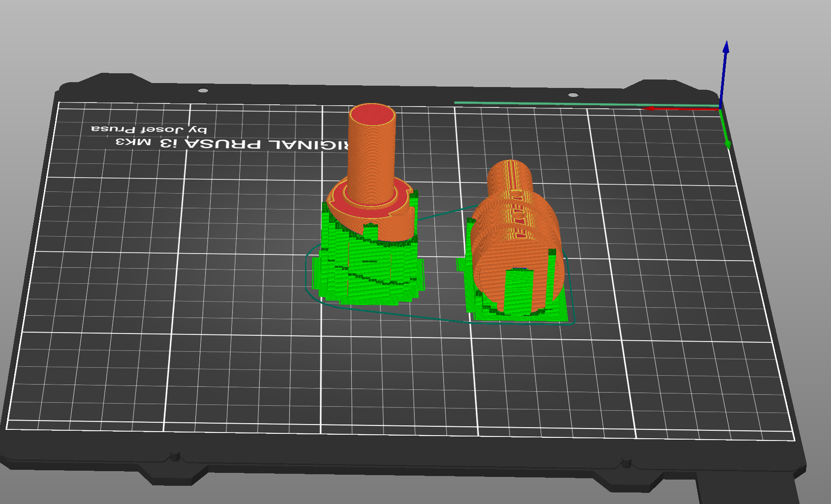The image size is (831, 504).
Task: Click the mirrored ORIGINAL PRUSA i3 MK3 text
Action: [x=231, y=144]
